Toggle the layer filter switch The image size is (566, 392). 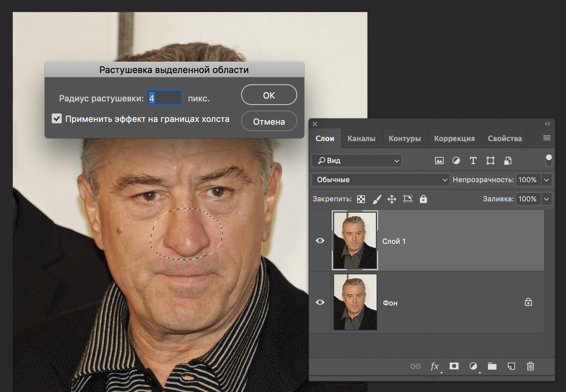point(549,161)
